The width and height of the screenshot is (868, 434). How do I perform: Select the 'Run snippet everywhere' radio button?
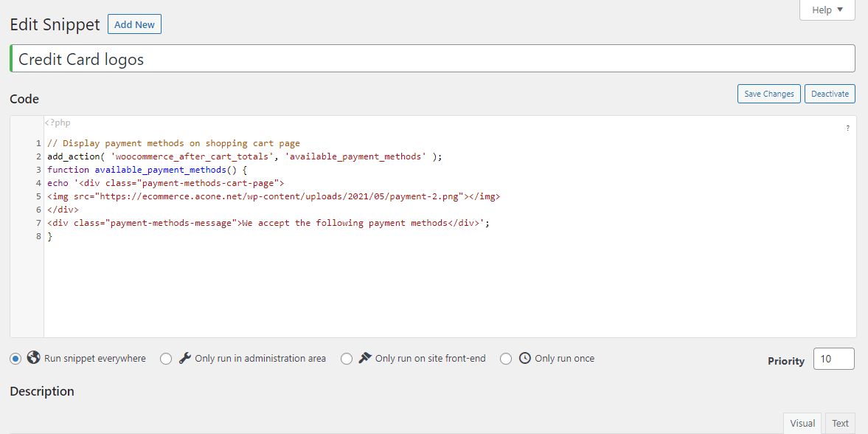click(15, 359)
